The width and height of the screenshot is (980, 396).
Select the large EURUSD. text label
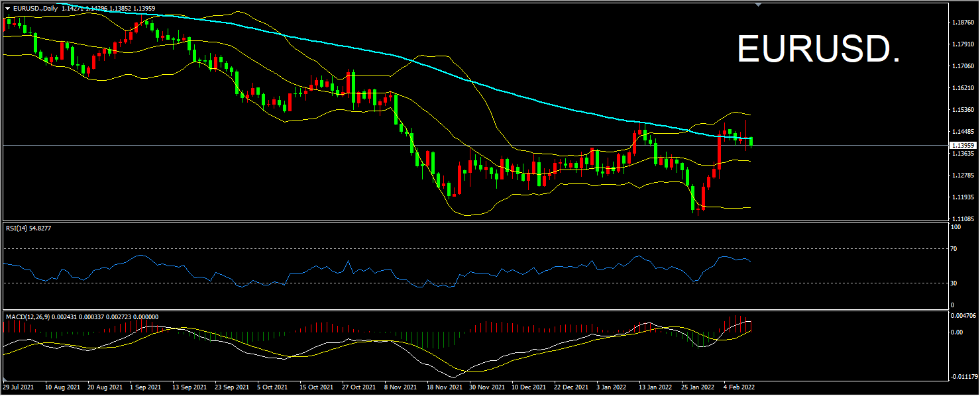pos(818,50)
